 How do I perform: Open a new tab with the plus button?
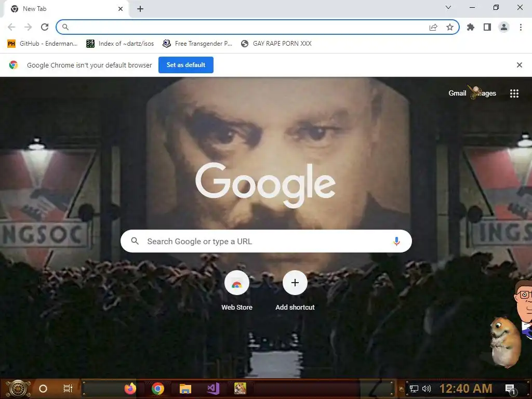[140, 9]
